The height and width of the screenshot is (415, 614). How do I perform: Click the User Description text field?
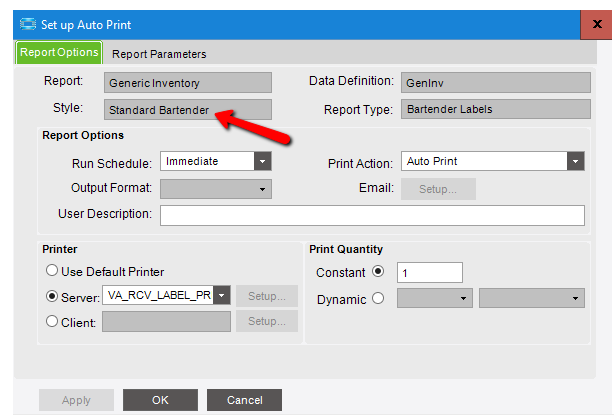coord(372,215)
